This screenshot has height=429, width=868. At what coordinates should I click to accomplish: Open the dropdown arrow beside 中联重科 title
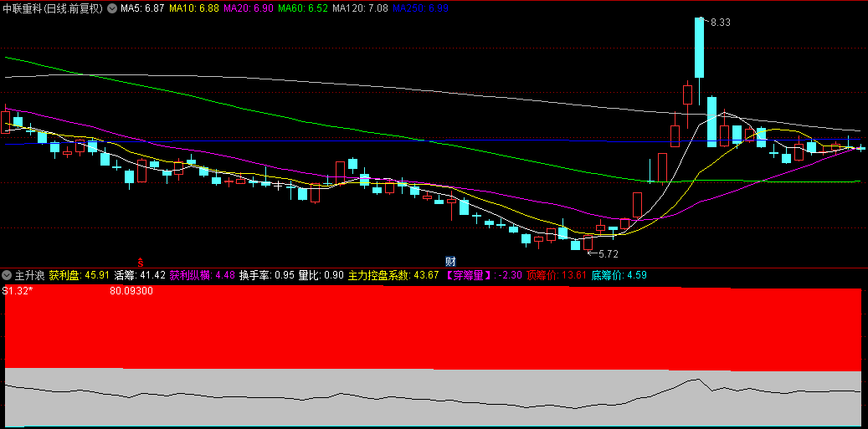pos(112,8)
